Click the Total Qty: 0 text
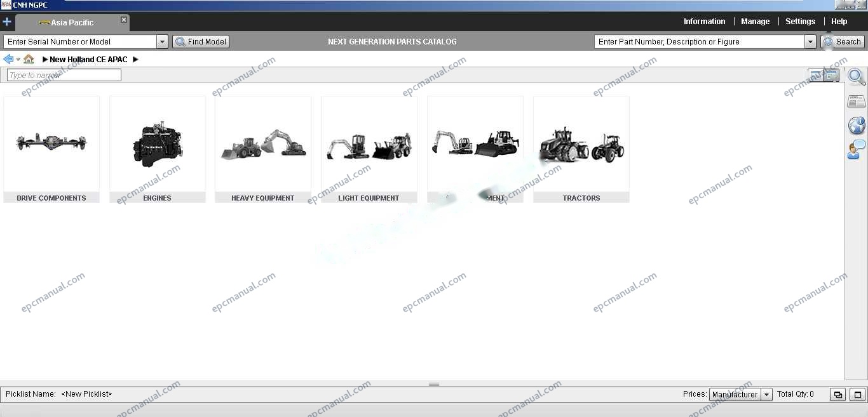 [796, 394]
